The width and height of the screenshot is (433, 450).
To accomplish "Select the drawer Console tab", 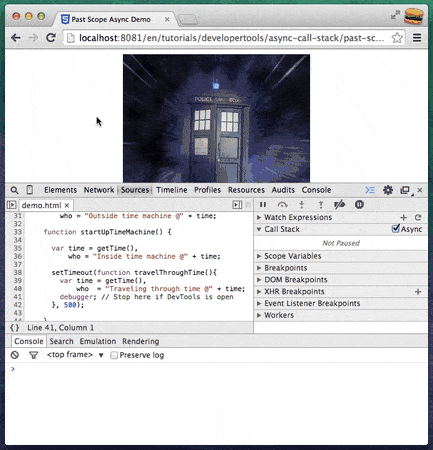I will pyautogui.click(x=29, y=341).
